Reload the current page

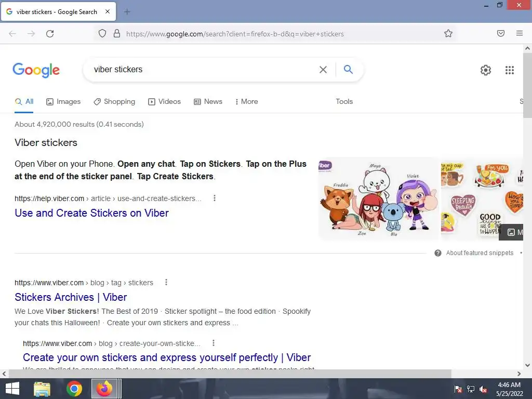(50, 34)
